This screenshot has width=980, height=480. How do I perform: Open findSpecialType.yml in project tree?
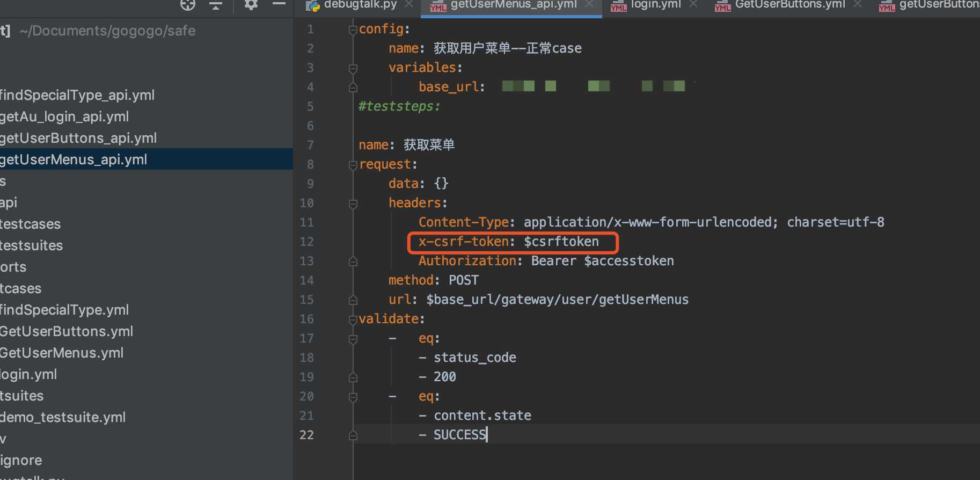64,310
